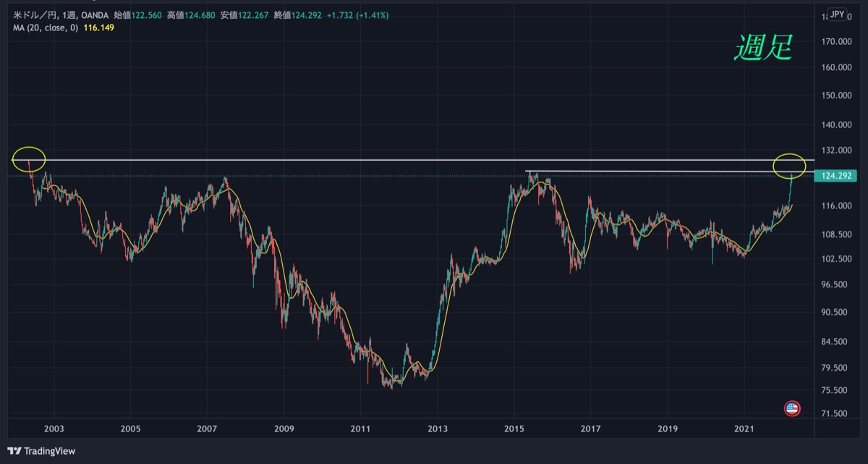Click the 170.000 price axis label

click(837, 42)
